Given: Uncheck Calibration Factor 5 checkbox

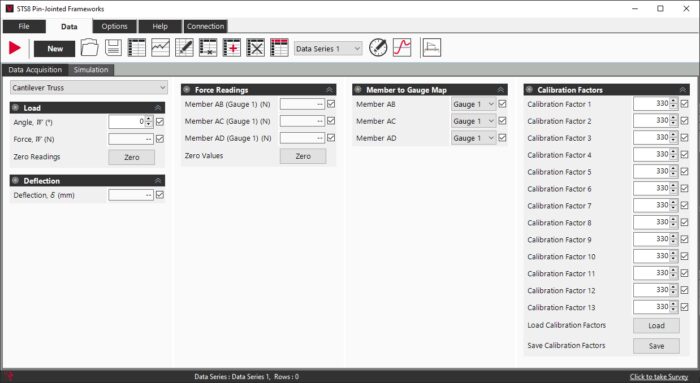Looking at the screenshot, I should coord(684,171).
